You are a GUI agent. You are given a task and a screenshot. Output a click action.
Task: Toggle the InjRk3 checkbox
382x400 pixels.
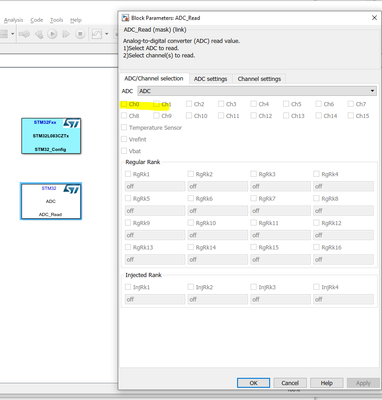click(253, 287)
